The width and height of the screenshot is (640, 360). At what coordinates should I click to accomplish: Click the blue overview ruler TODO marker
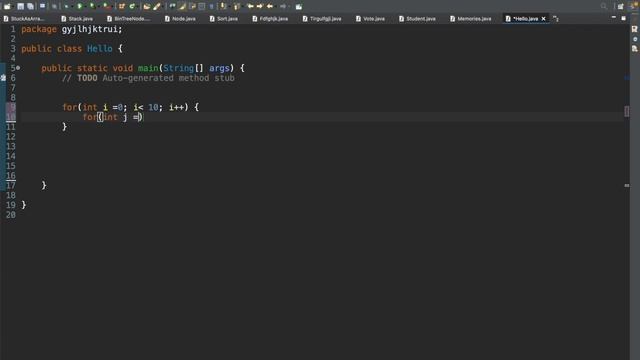coord(627,78)
